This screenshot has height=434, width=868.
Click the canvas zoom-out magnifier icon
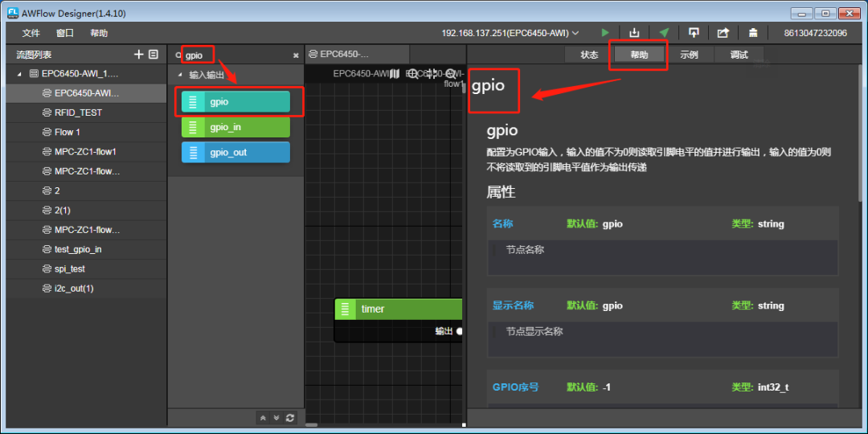point(451,74)
